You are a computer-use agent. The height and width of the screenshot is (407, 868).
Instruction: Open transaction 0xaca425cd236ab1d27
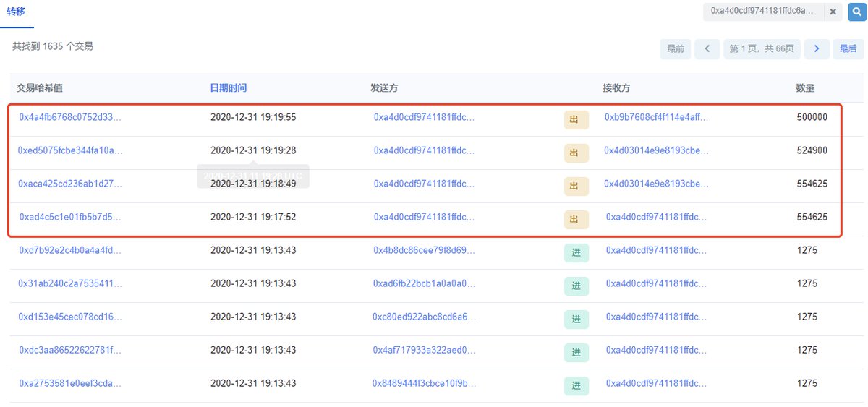pyautogui.click(x=71, y=184)
